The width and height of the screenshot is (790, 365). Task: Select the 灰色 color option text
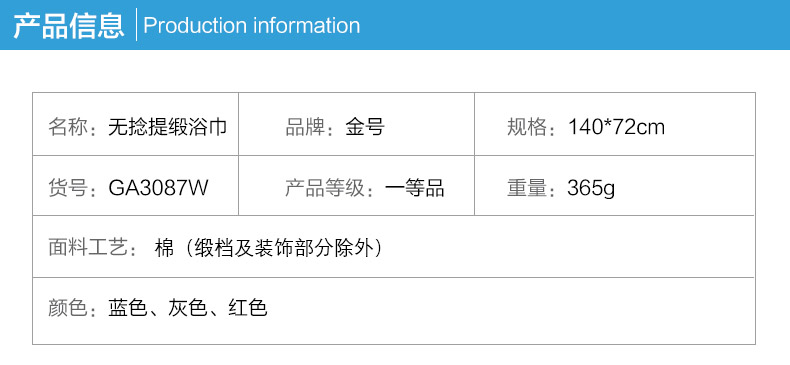point(187,308)
